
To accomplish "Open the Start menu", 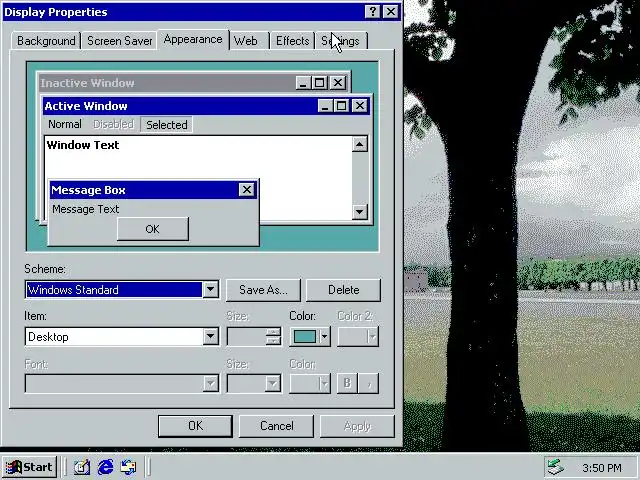I will tap(29, 467).
